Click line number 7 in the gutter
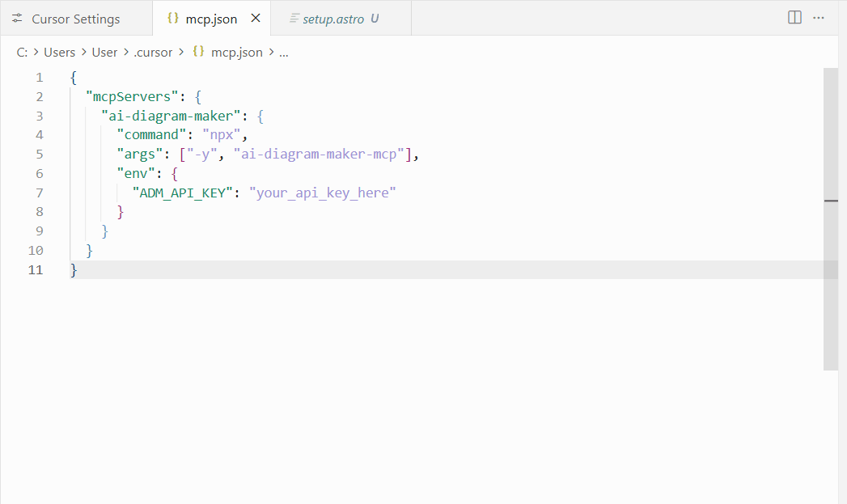This screenshot has width=847, height=504. pyautogui.click(x=39, y=193)
